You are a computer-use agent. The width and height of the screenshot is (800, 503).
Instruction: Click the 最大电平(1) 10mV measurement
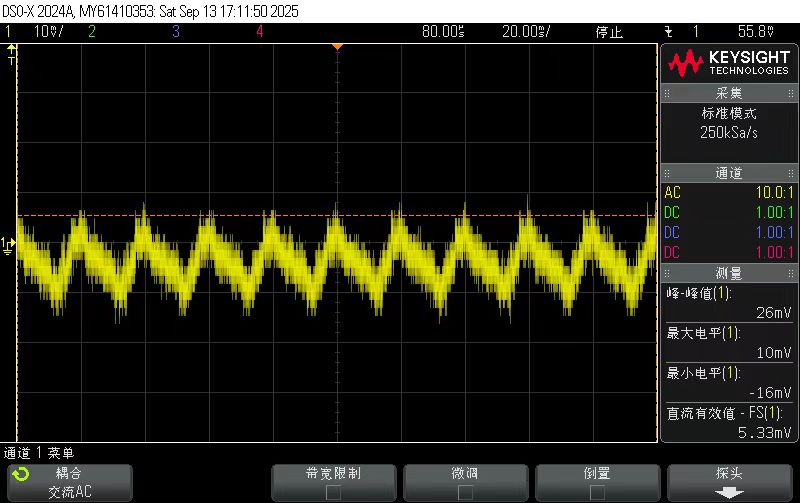tap(729, 343)
